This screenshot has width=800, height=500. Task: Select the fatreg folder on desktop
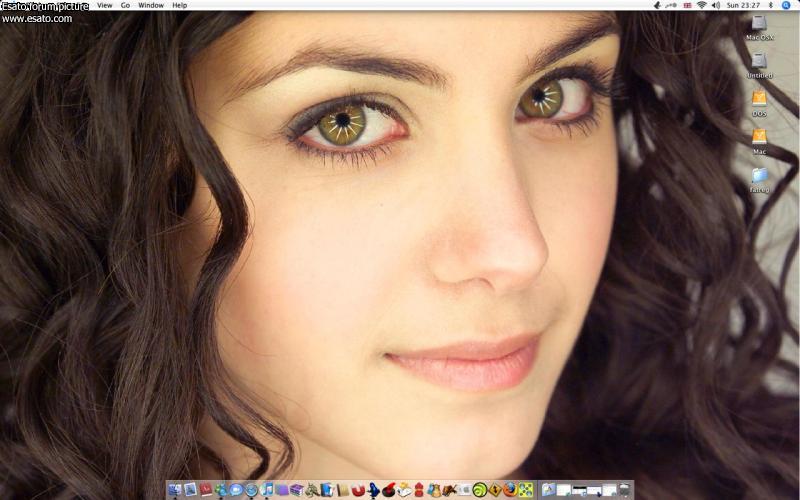click(x=759, y=176)
